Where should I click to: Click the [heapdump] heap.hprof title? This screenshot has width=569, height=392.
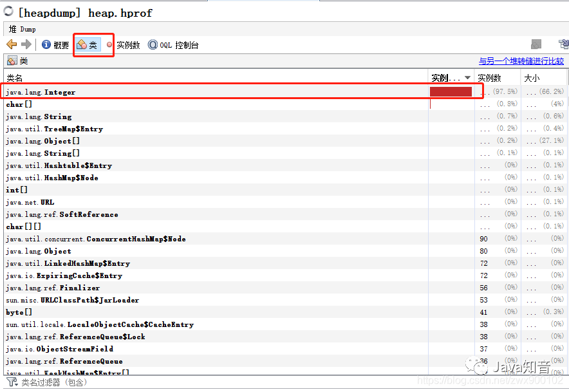pos(86,13)
